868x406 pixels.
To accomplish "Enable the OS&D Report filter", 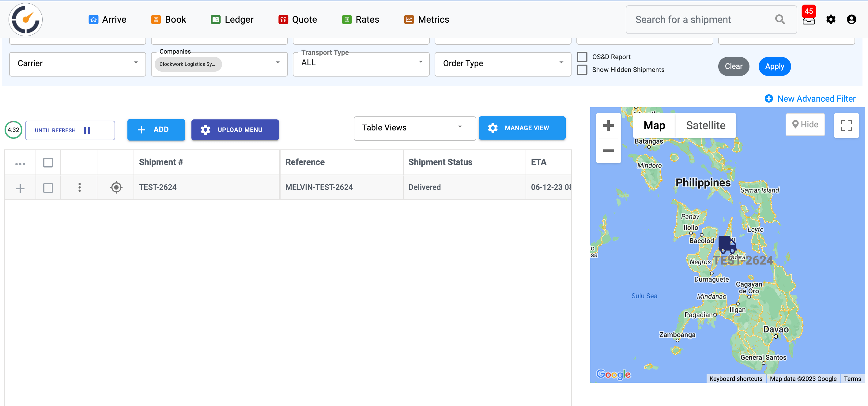I will click(x=582, y=57).
